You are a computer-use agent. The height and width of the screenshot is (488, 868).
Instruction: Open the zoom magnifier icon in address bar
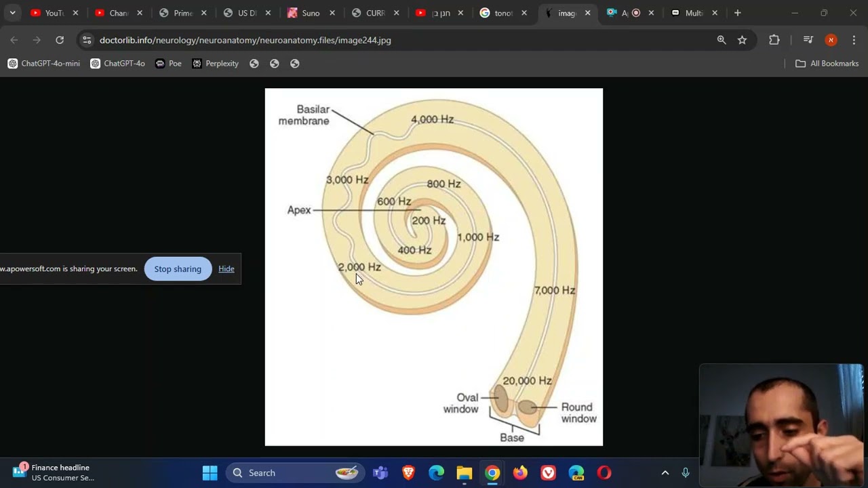722,40
